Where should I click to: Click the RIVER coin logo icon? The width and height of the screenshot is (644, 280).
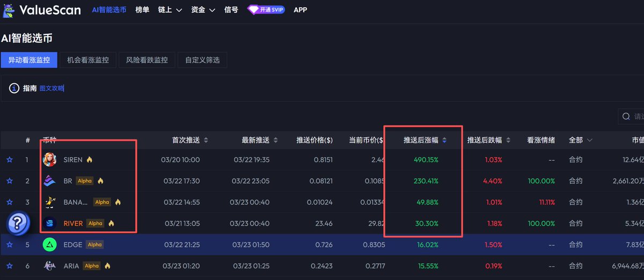[x=49, y=223]
